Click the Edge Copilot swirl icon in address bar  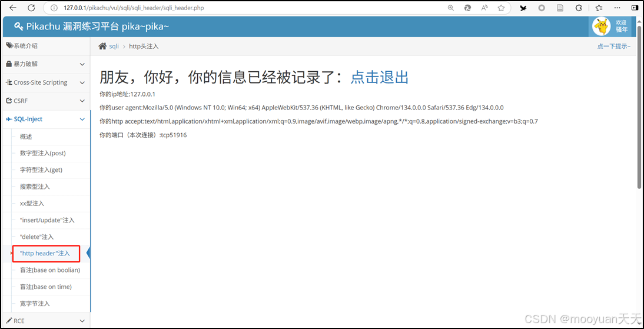coord(467,8)
